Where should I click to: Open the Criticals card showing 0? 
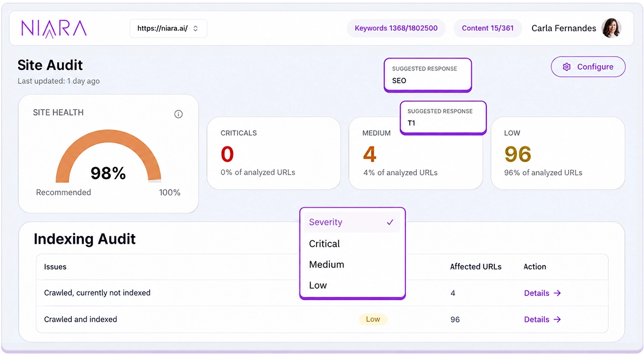[x=274, y=153]
